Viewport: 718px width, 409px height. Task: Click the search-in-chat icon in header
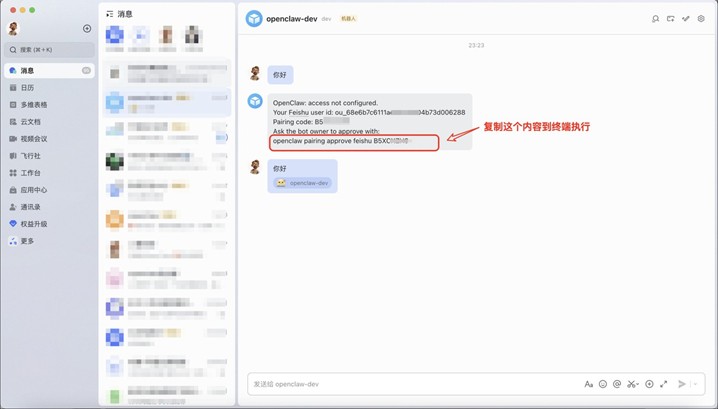coord(655,19)
